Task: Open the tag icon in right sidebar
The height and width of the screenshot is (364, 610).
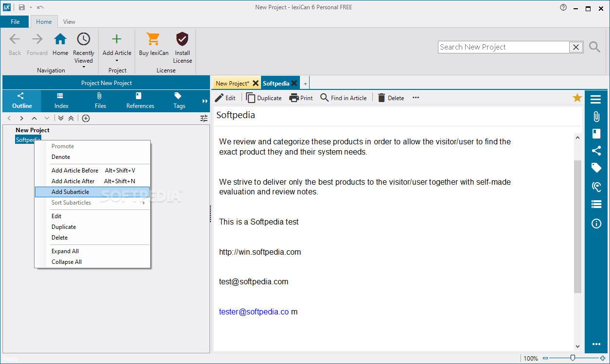Action: click(x=596, y=168)
